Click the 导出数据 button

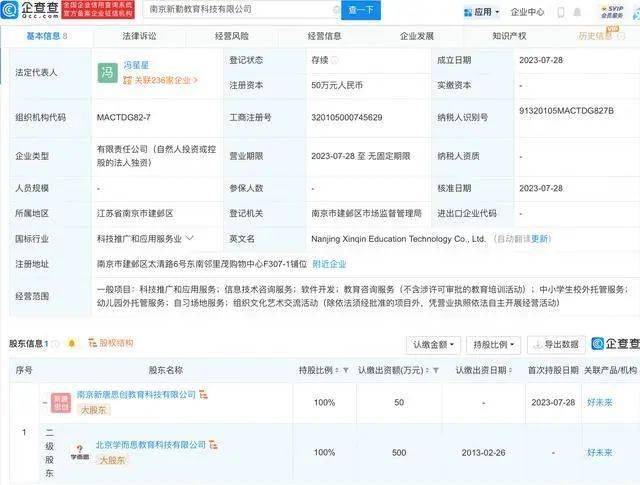(556, 345)
